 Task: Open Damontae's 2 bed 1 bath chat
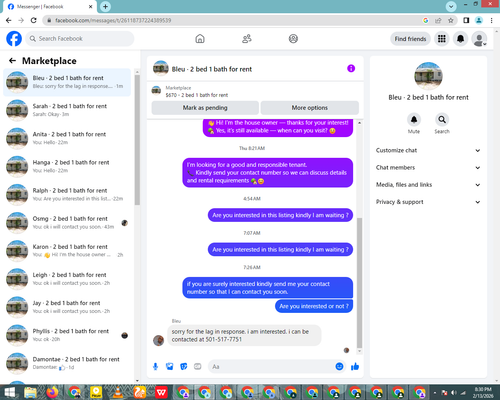(x=67, y=363)
